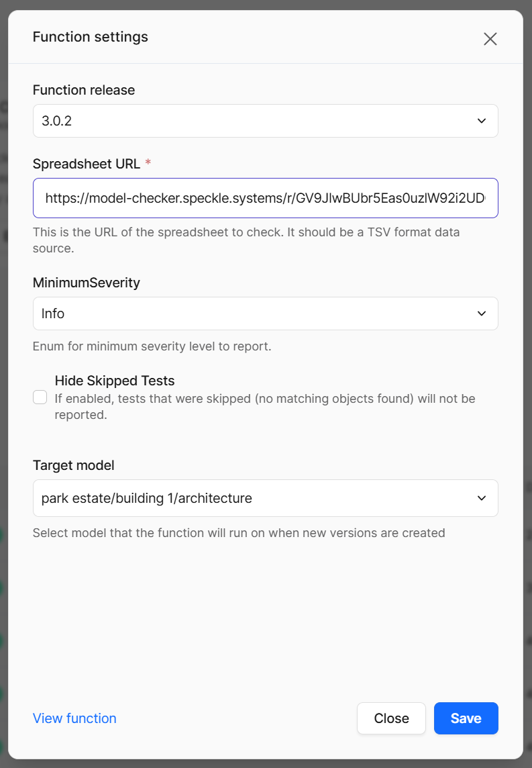Click the Function release dropdown chevron
Viewport: 532px width, 768px height.
tap(482, 121)
